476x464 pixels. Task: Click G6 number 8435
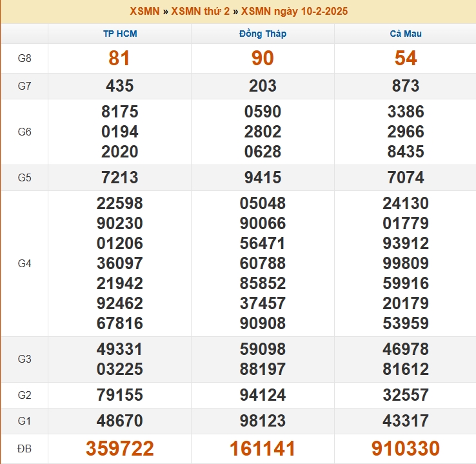tap(406, 152)
